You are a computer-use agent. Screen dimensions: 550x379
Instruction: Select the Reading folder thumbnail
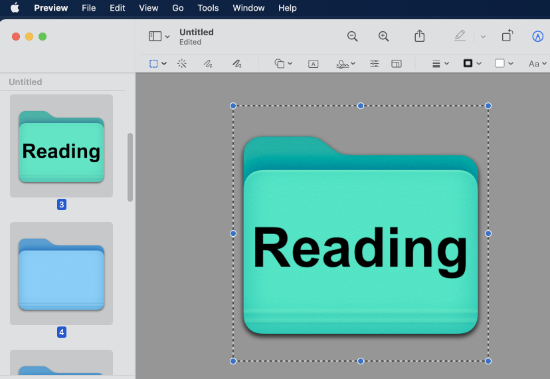(61, 146)
